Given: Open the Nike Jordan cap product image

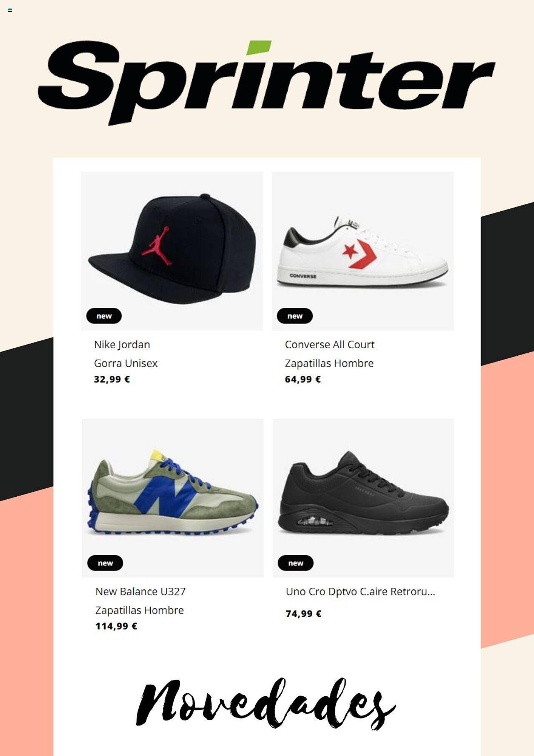Looking at the screenshot, I should 172,251.
